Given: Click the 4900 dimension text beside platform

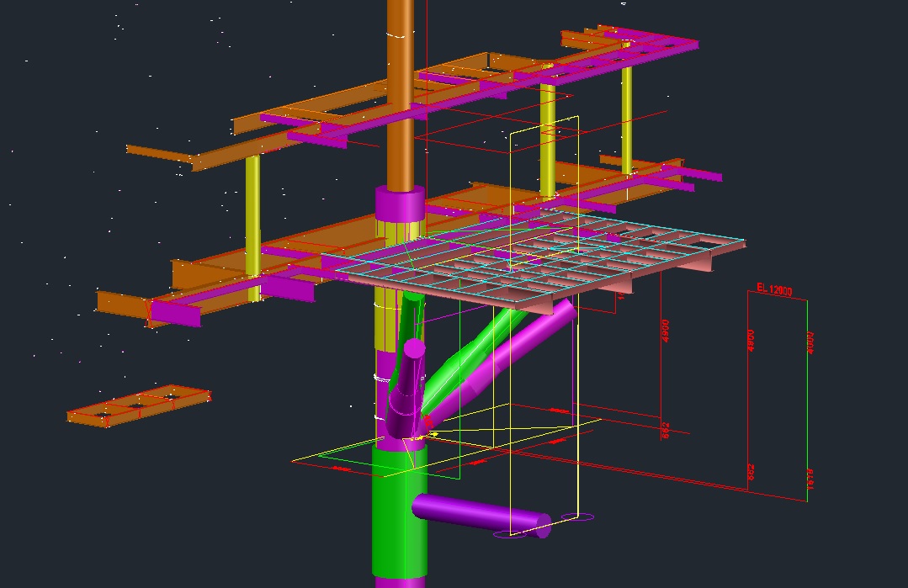Looking at the screenshot, I should point(664,330).
